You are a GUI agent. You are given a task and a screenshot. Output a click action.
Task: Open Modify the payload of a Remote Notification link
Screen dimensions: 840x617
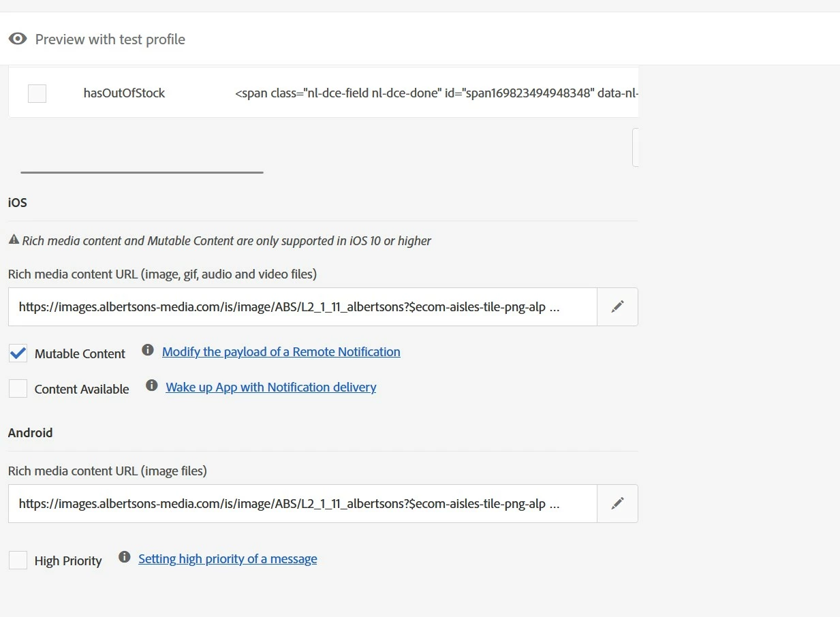click(281, 352)
